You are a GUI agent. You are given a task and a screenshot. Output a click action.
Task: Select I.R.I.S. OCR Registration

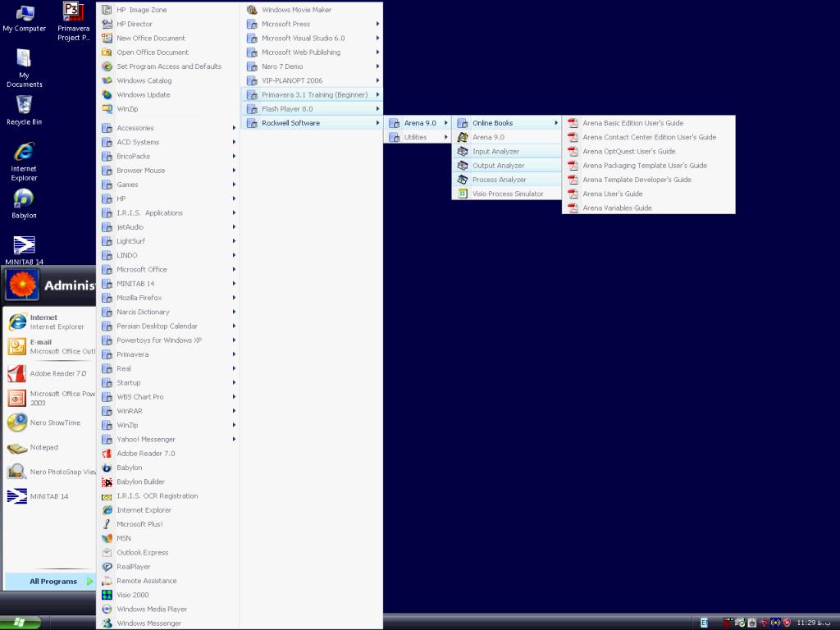click(169, 496)
